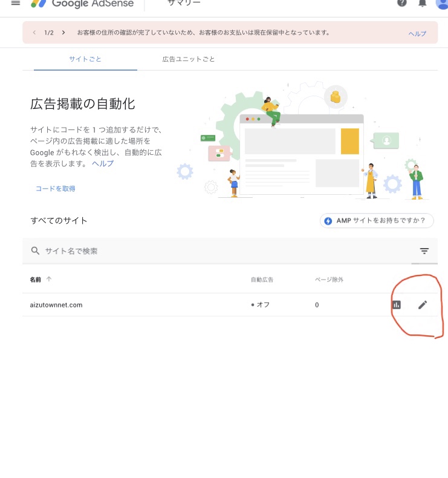Focus the サイト名で検索 search field
Viewport: 448px width, 478px height.
click(x=230, y=251)
